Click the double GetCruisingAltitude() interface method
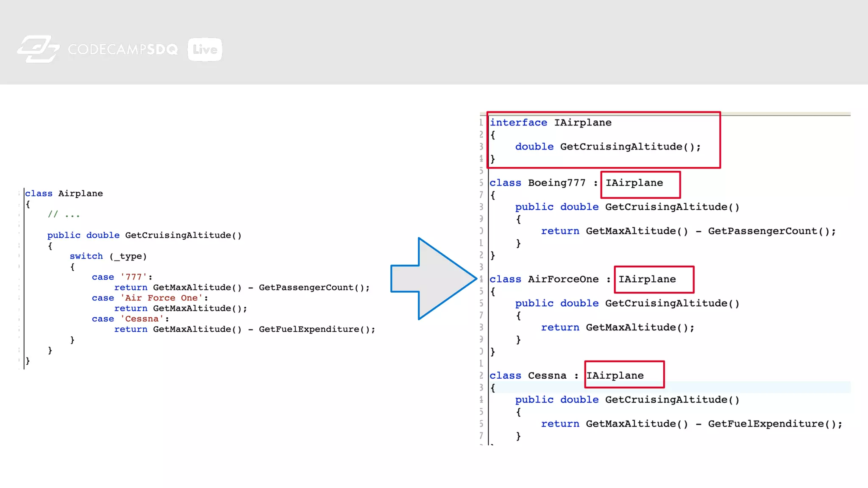The width and height of the screenshot is (868, 488). tap(608, 147)
